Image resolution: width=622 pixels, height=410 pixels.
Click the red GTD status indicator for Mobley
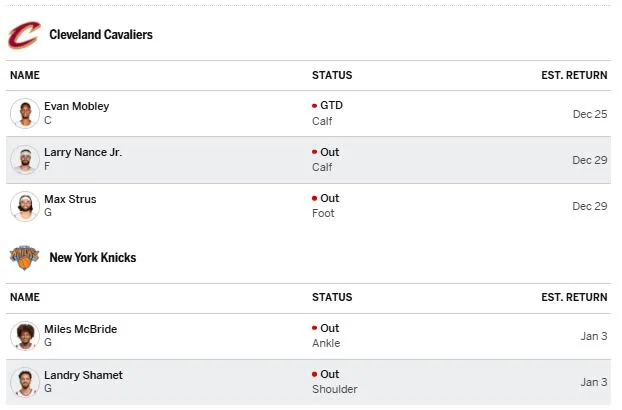314,105
